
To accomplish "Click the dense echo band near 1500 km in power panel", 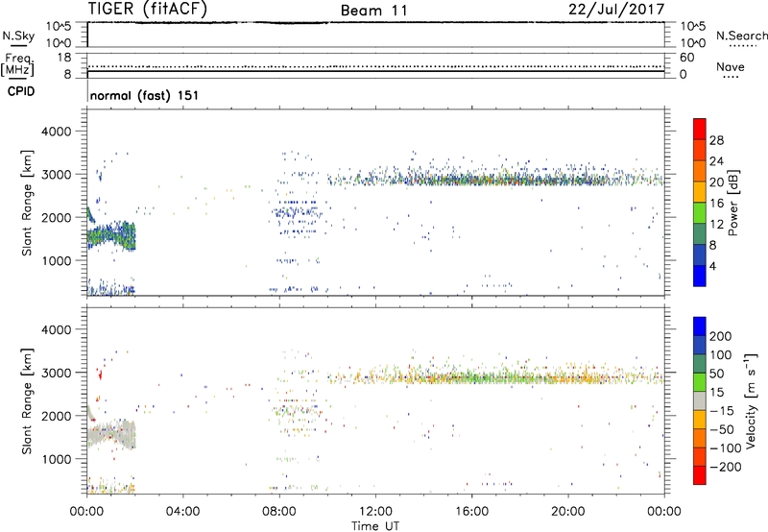I will pyautogui.click(x=110, y=236).
